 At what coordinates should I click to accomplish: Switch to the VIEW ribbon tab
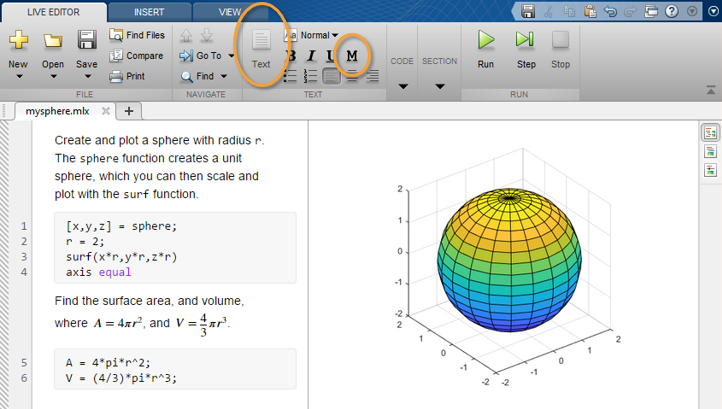229,12
